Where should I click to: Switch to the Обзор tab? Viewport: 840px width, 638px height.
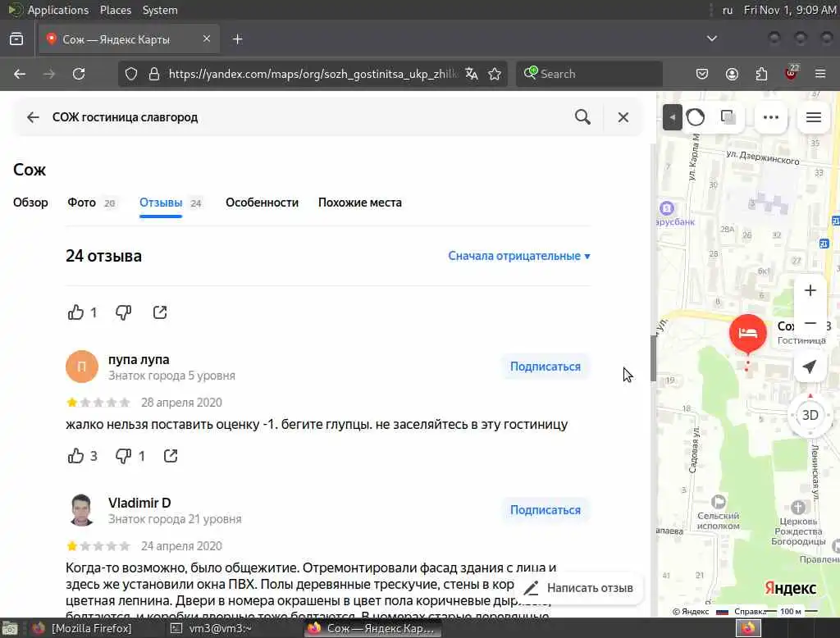pyautogui.click(x=30, y=203)
